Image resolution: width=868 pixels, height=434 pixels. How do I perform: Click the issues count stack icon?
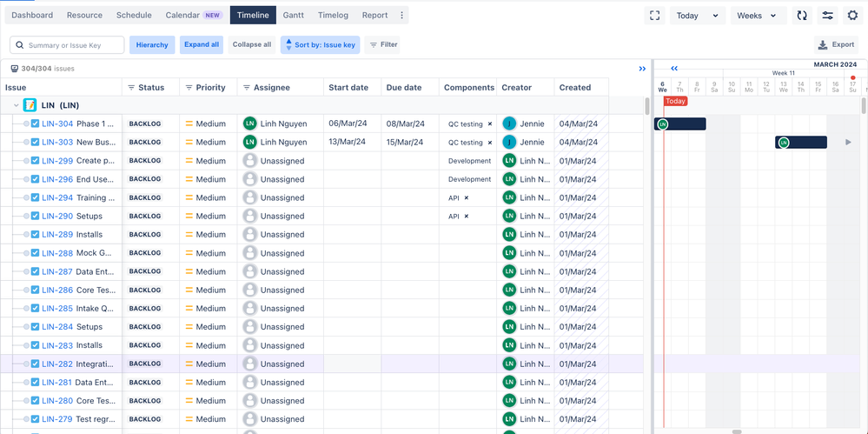(x=15, y=69)
